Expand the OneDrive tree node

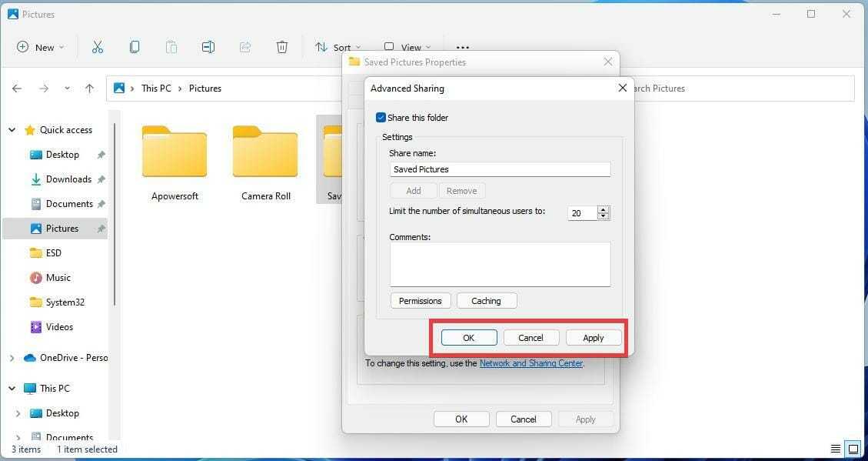click(12, 358)
